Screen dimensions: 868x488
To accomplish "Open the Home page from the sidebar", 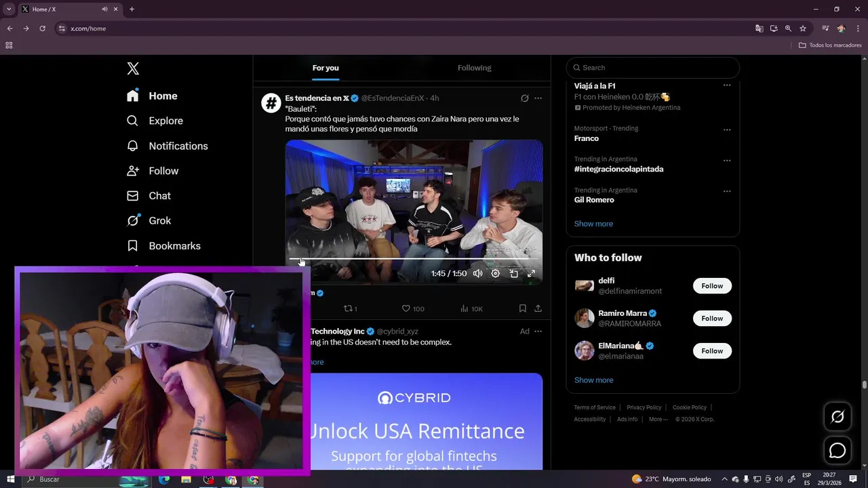I will click(x=153, y=96).
